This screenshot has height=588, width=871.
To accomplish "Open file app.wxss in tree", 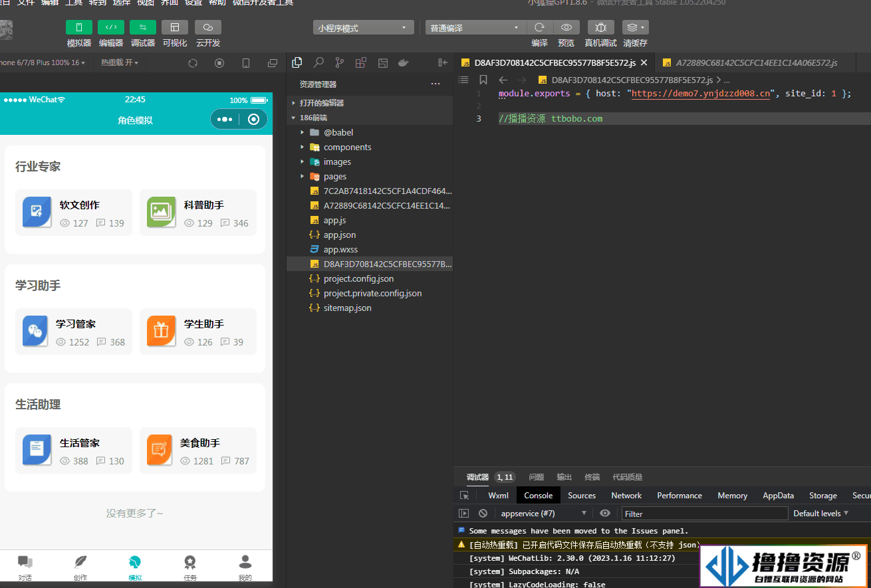I will 370,249.
